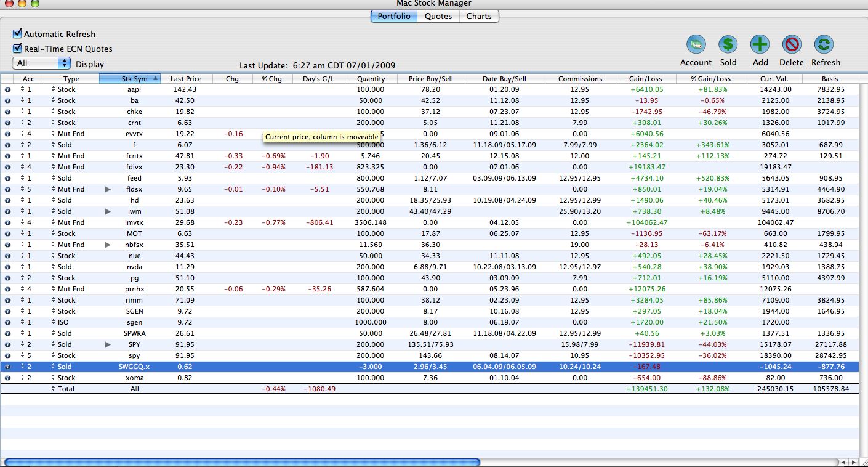Delete the selected SWGGQ.x holding
The width and height of the screenshot is (868, 467).
792,46
